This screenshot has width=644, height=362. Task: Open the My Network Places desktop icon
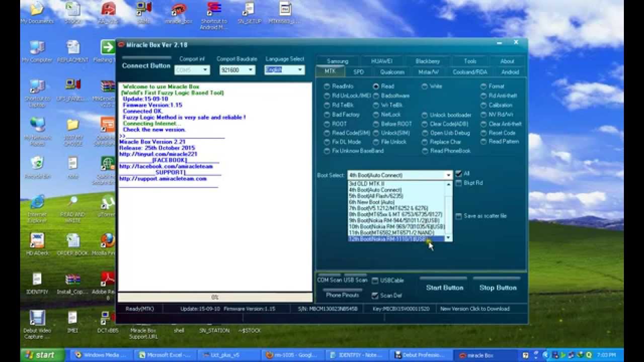pyautogui.click(x=37, y=132)
